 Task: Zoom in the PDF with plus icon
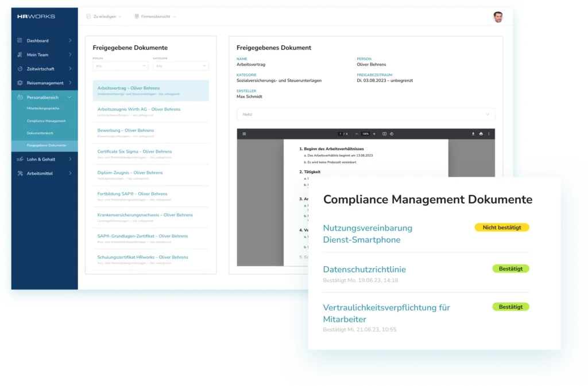[374, 134]
